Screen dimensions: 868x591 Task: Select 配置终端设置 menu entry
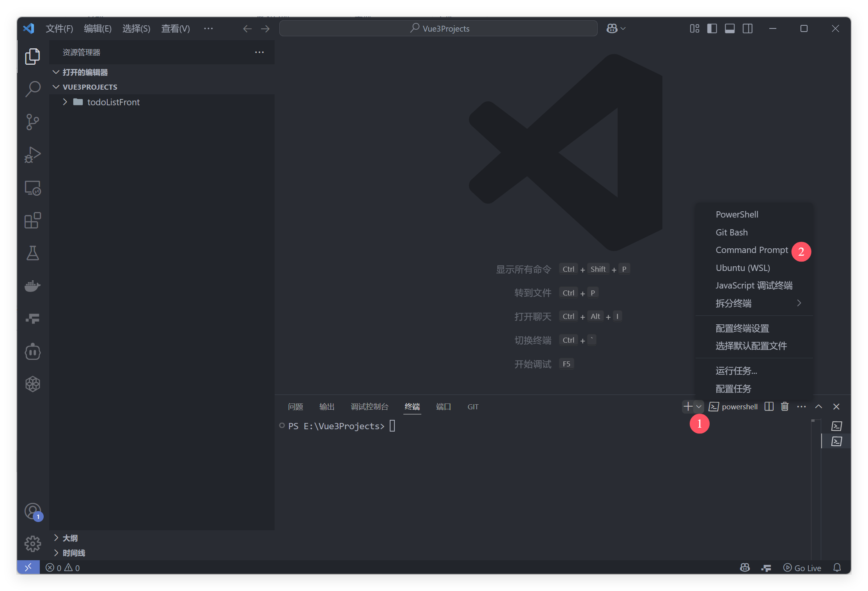(x=754, y=328)
